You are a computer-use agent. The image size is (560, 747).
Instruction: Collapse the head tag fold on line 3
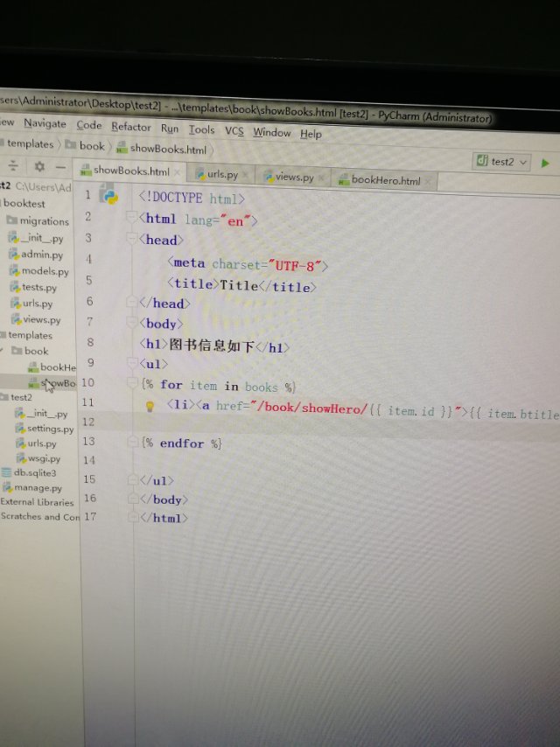[132, 238]
